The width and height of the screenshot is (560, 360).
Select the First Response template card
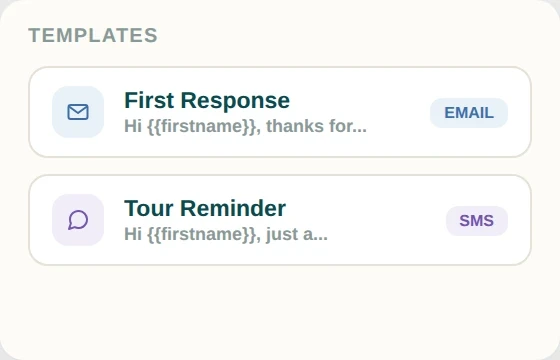[280, 112]
